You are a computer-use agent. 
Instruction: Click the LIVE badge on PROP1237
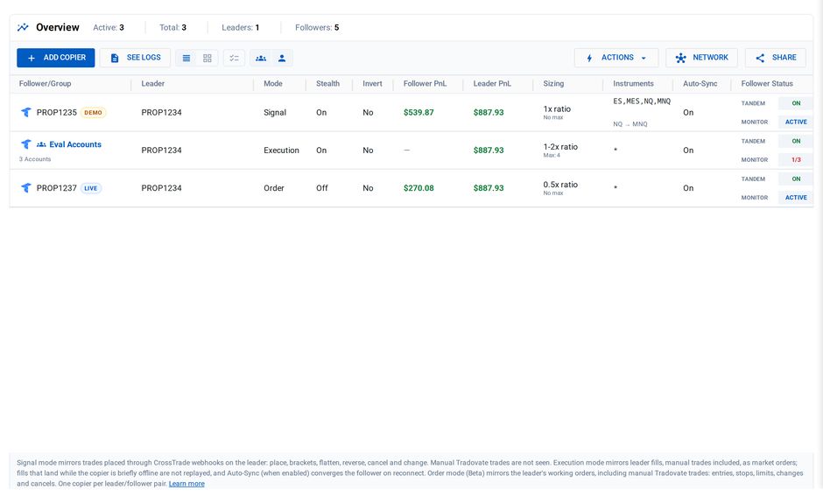coord(91,188)
